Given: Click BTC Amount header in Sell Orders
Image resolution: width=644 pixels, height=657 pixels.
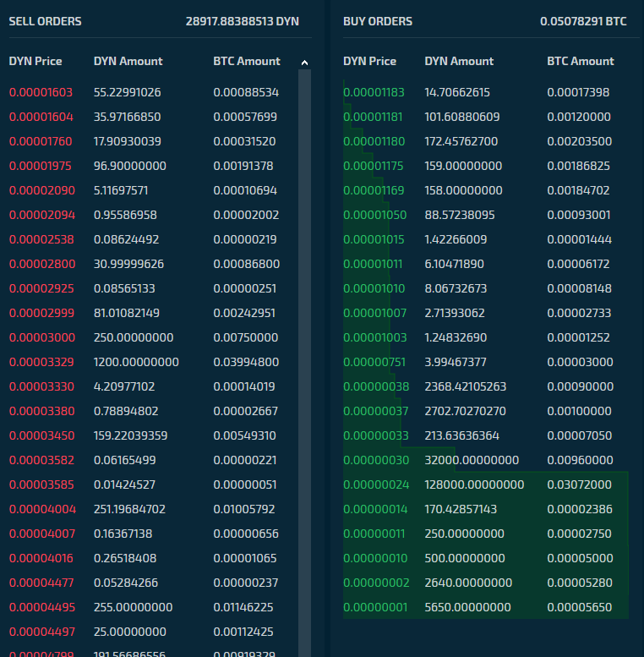Looking at the screenshot, I should point(247,61).
